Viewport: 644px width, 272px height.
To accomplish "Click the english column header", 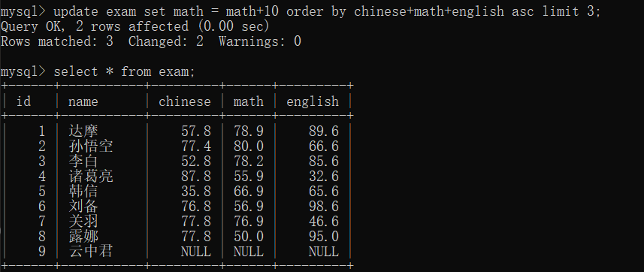I will click(313, 101).
